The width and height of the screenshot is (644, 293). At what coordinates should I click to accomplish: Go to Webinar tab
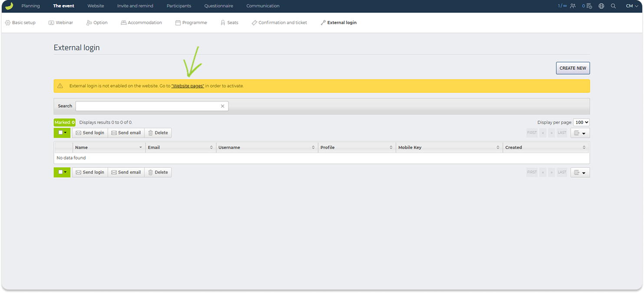click(x=61, y=23)
